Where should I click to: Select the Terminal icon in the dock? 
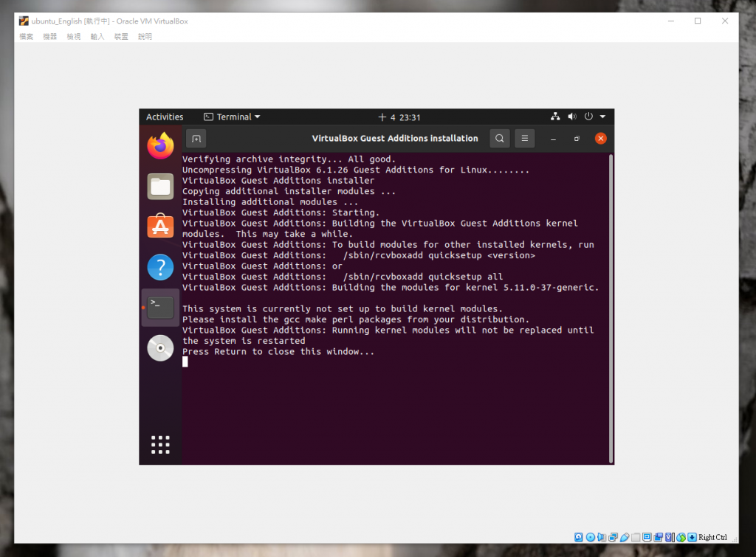click(160, 308)
